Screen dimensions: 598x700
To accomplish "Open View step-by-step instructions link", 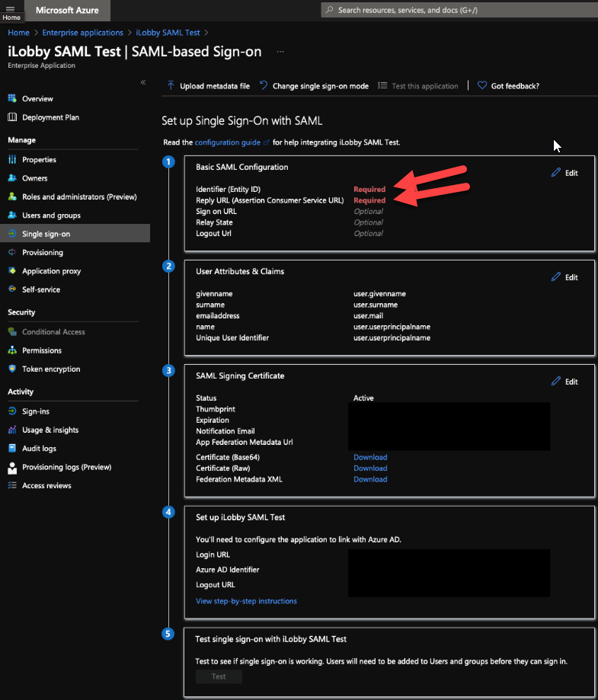I will pos(246,601).
